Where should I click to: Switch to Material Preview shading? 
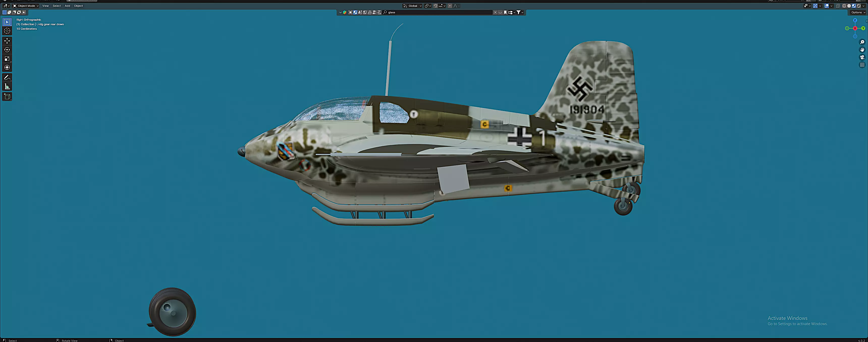pyautogui.click(x=854, y=6)
